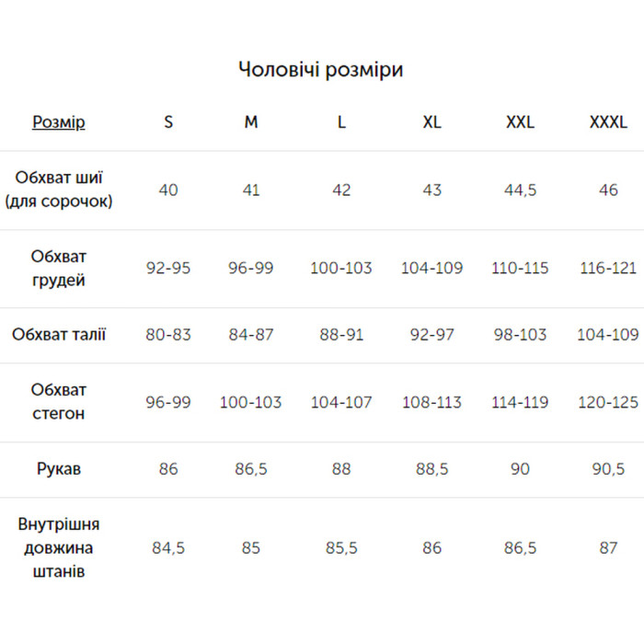
Task: Click the Обхват шиї row label
Action: click(x=59, y=190)
